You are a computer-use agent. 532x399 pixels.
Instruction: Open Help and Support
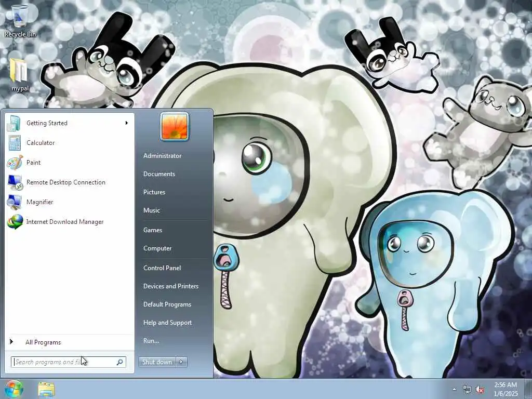click(x=168, y=323)
